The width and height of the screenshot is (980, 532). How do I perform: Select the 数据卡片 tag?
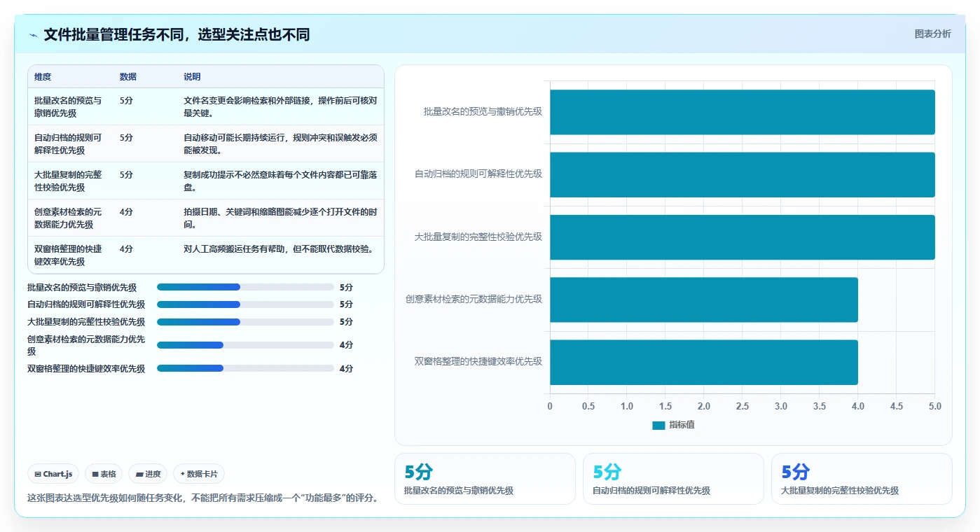coord(199,474)
